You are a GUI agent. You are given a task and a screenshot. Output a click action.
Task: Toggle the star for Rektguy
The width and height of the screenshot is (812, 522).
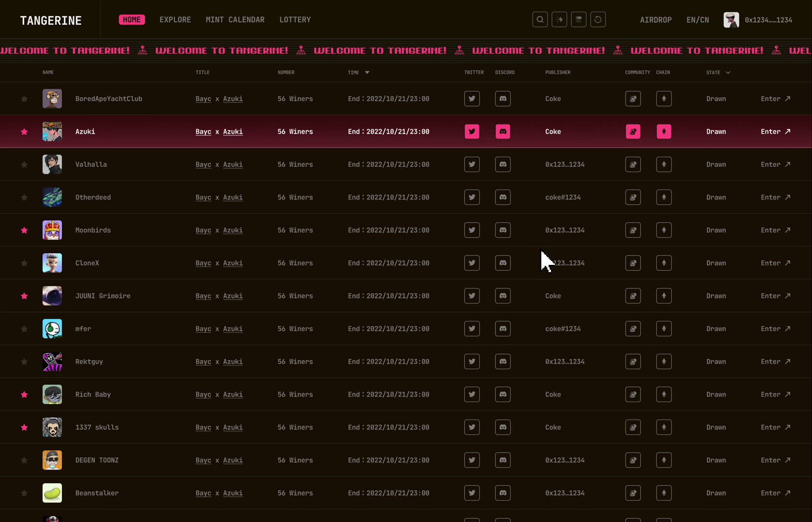pos(24,362)
